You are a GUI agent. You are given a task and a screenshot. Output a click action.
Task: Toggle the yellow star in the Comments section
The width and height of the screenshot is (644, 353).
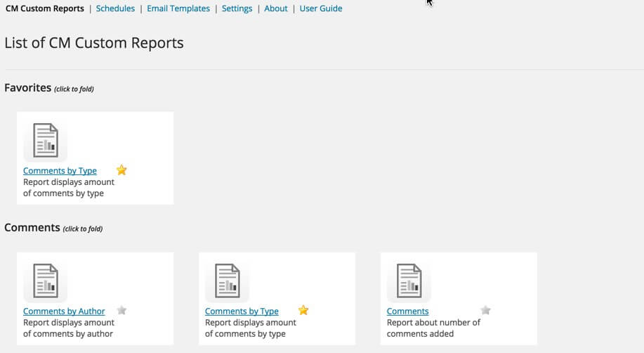coord(303,310)
